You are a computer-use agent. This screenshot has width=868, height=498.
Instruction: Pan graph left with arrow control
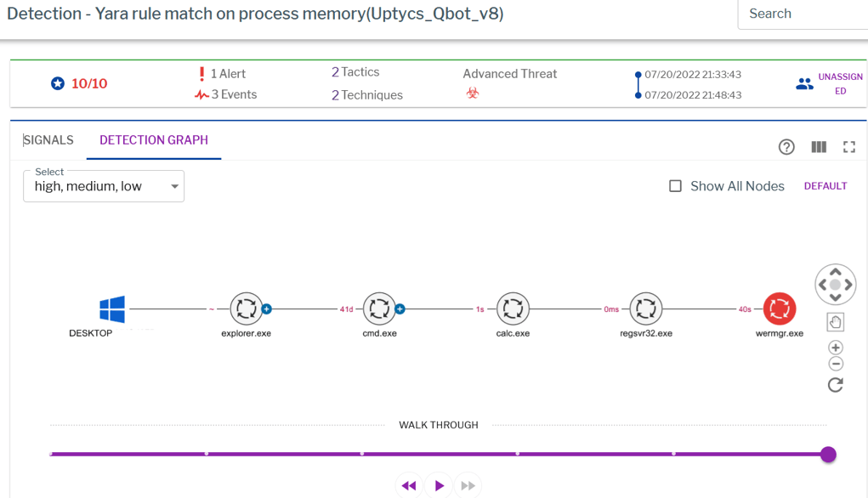pyautogui.click(x=823, y=285)
